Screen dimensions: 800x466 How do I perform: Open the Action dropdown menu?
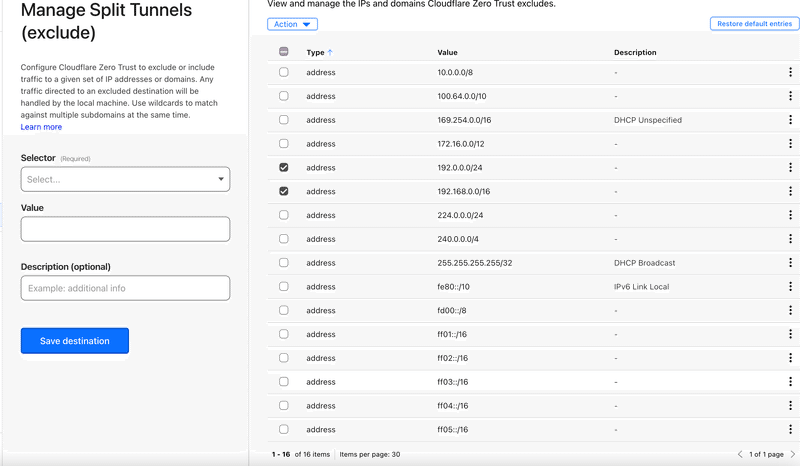292,24
